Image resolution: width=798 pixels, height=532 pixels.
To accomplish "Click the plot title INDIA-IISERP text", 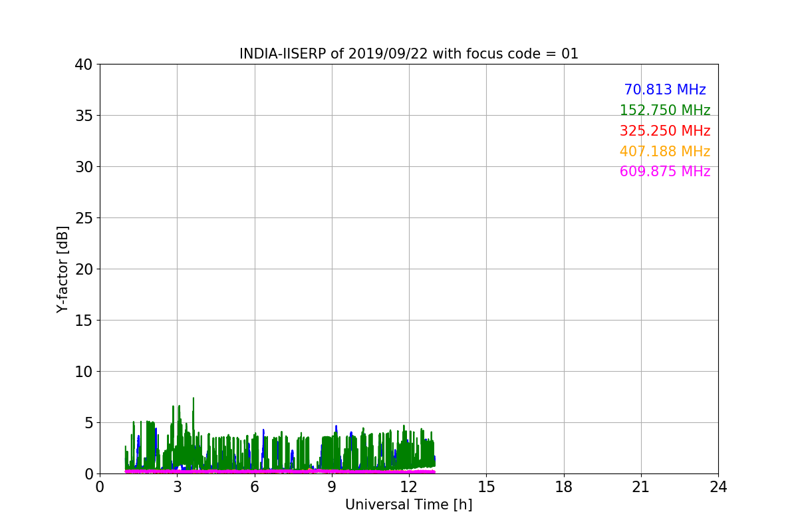I will 408,54.
